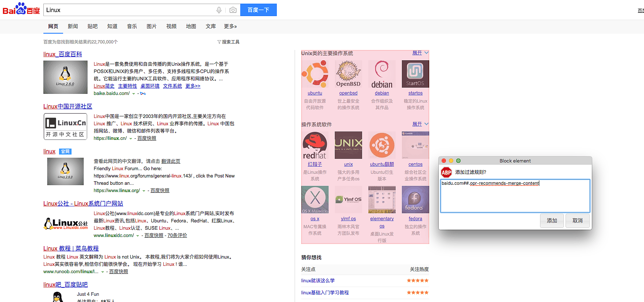
Task: Click the 添加 button in Block element dialog
Action: [x=552, y=221]
